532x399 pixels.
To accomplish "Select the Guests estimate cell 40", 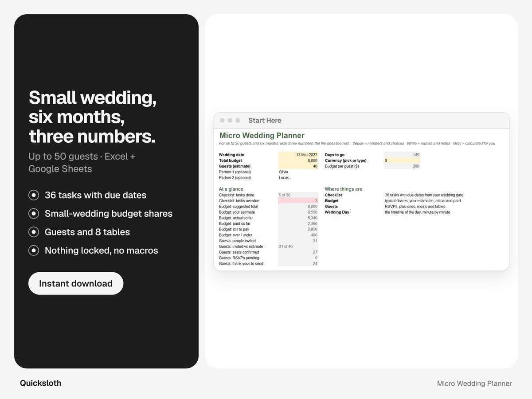I will (298, 166).
